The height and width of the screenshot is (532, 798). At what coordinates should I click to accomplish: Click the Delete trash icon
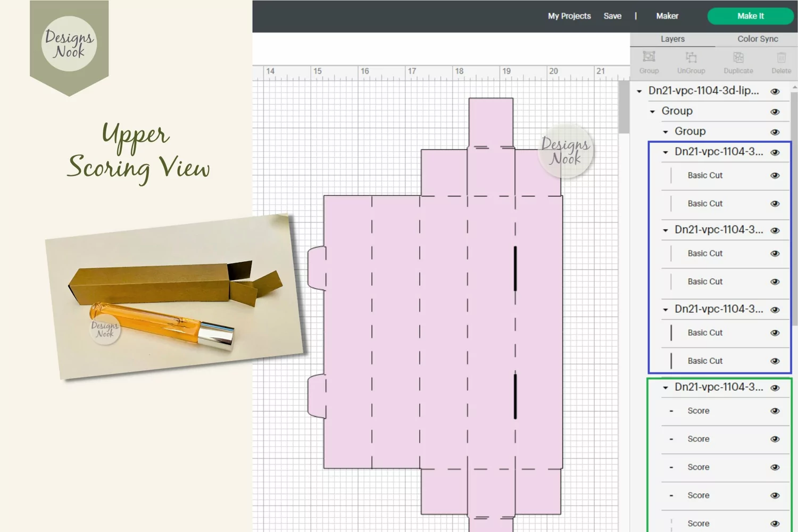(781, 57)
